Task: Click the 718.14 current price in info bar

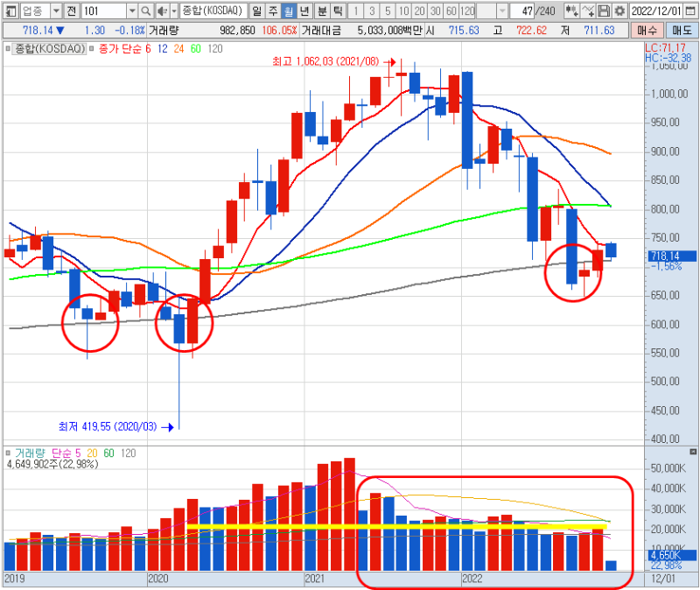Action: point(38,31)
